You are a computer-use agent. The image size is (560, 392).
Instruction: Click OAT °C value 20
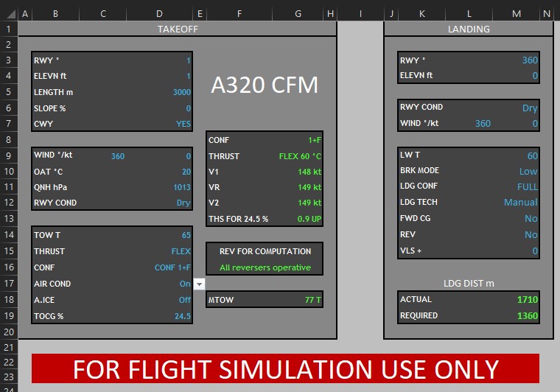(186, 172)
